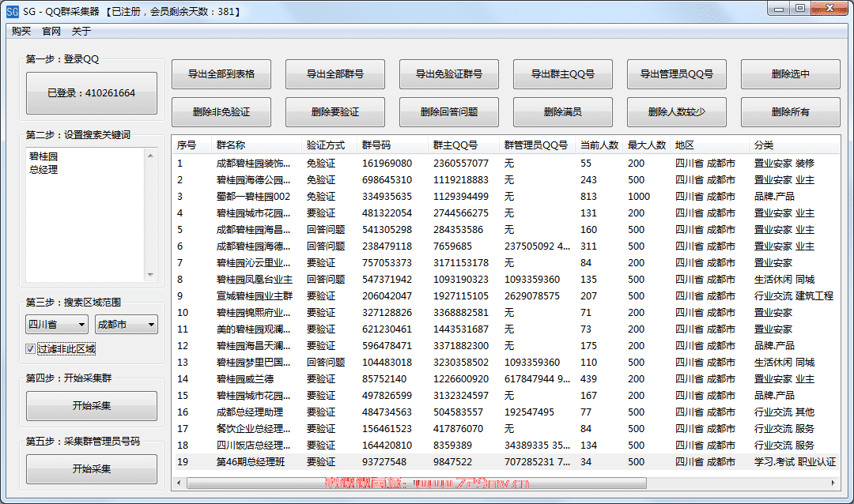Click 导出群主QQ号 button
This screenshot has height=504, width=854.
pos(563,74)
